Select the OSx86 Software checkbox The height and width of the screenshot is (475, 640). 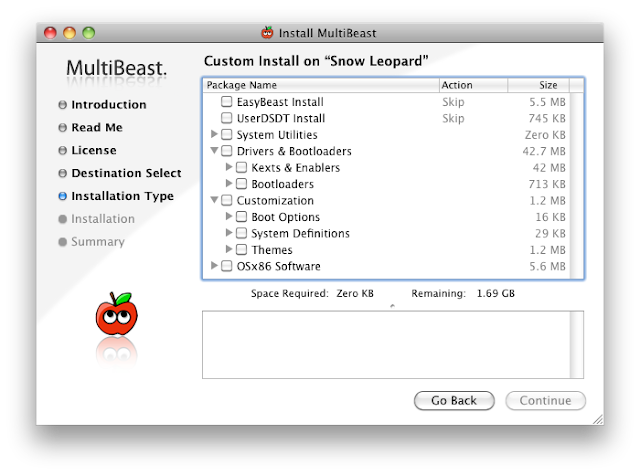point(227,266)
